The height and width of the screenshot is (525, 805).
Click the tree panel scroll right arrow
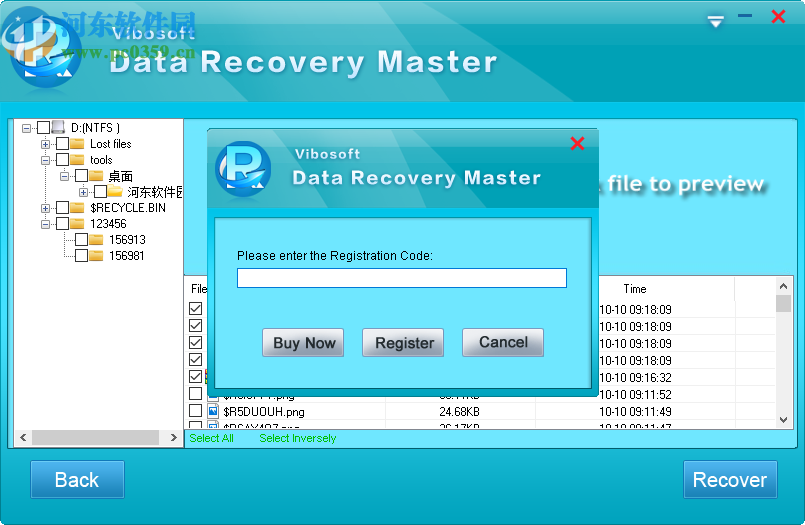point(174,437)
